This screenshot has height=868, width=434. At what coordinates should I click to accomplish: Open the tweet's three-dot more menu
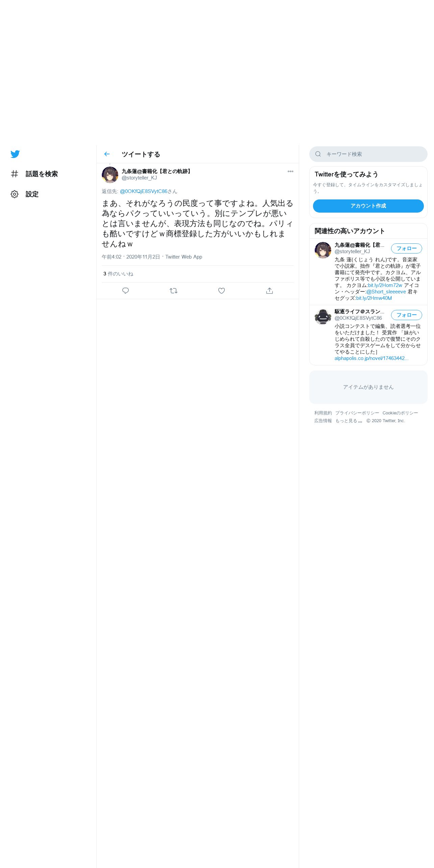[x=290, y=171]
